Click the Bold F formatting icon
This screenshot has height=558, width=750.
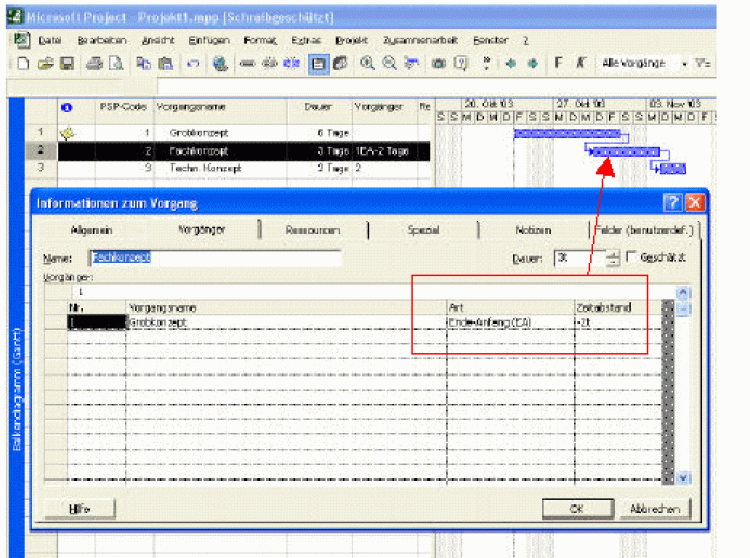[x=559, y=63]
